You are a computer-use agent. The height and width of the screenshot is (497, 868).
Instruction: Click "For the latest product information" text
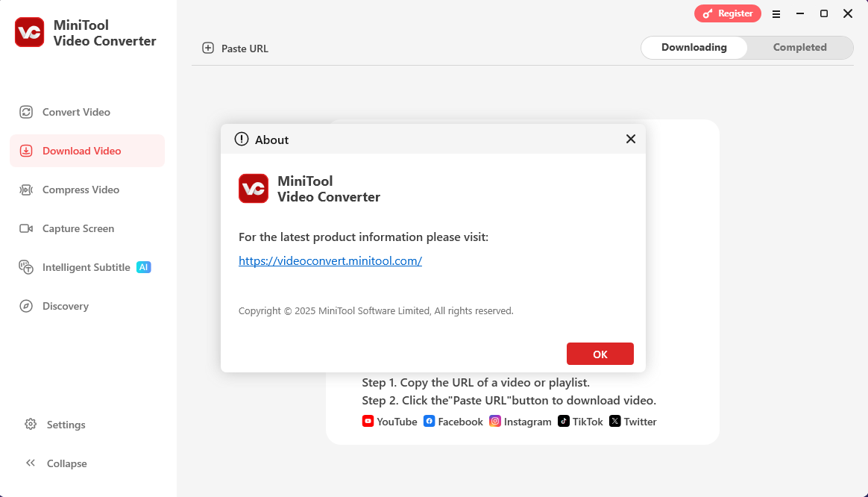[364, 237]
